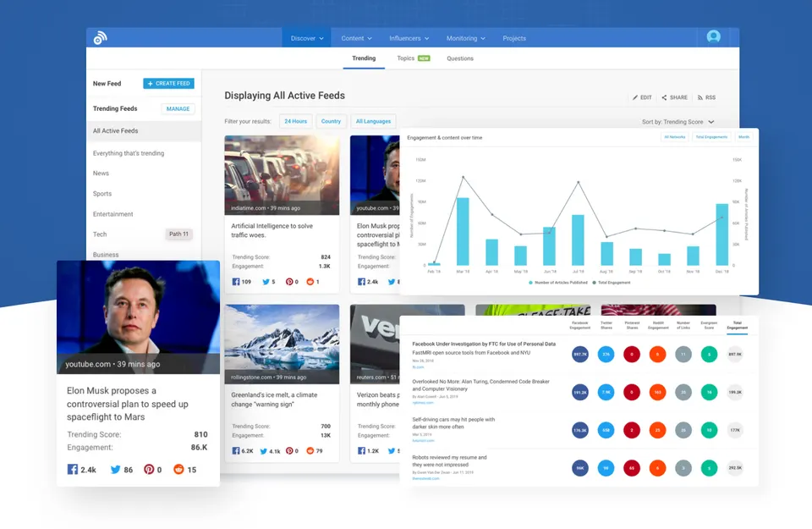This screenshot has height=529, width=812.
Task: Click Reddit icon showing 15 engagements
Action: coord(178,470)
